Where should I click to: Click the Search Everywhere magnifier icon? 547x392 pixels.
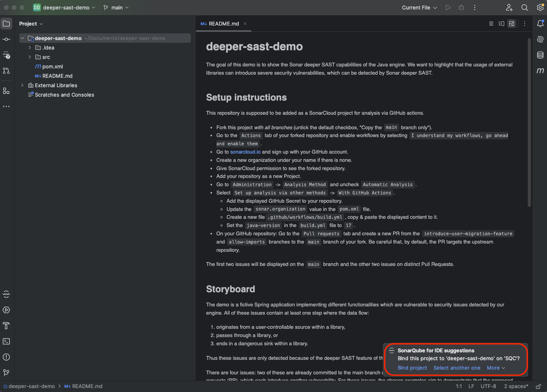[x=524, y=7]
